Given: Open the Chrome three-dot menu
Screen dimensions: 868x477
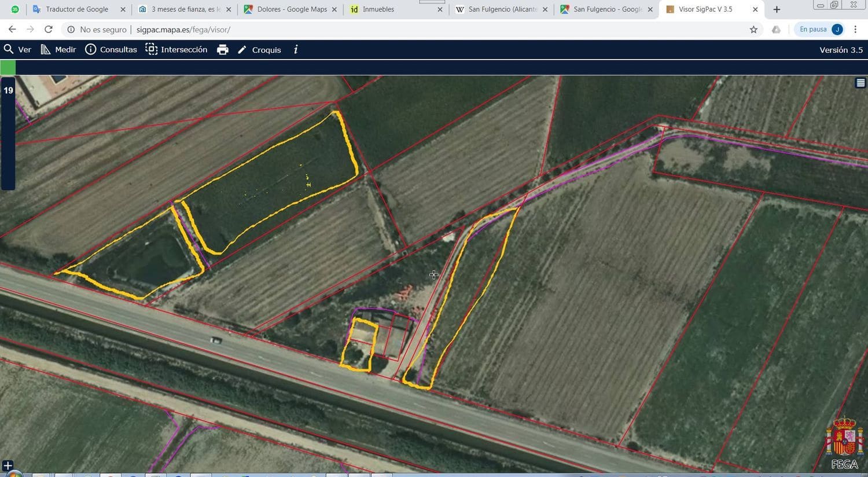Looking at the screenshot, I should click(x=855, y=30).
